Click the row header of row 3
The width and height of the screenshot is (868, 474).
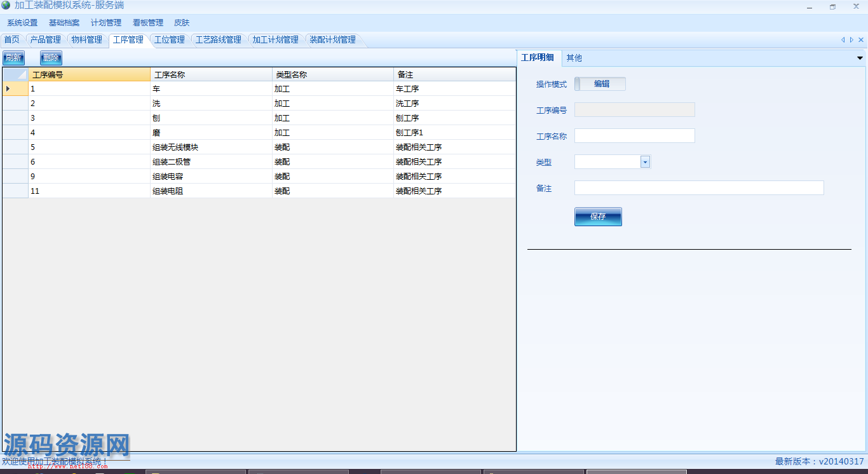click(x=16, y=118)
